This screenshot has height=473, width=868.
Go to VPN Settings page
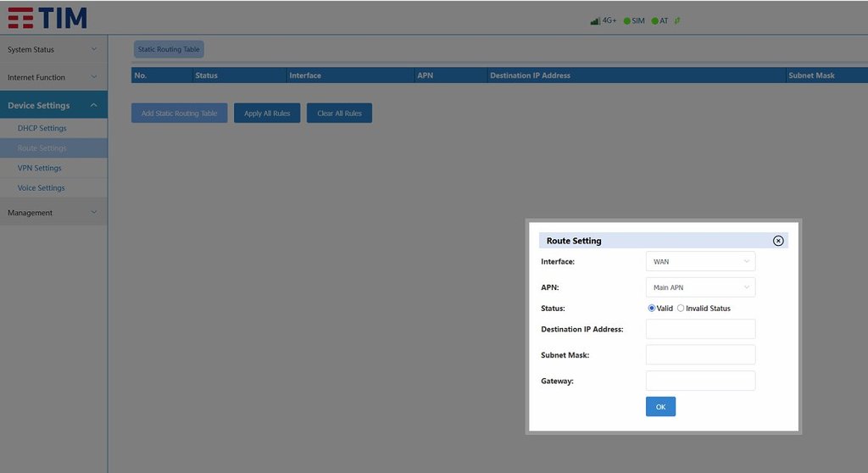(x=39, y=168)
